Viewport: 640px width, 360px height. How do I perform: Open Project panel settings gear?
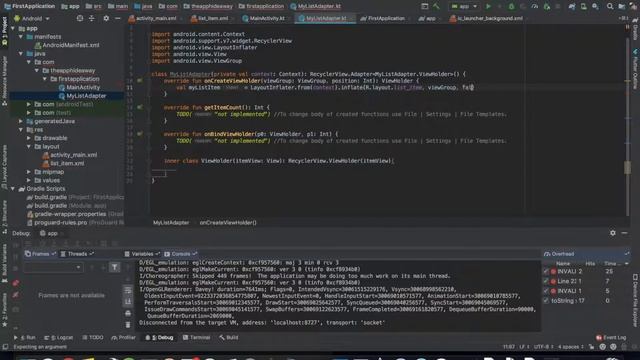click(106, 18)
